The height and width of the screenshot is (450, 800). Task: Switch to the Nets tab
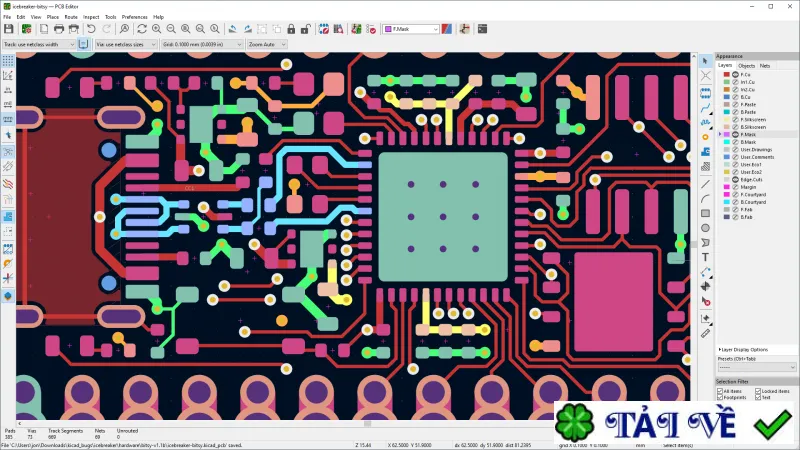[764, 66]
